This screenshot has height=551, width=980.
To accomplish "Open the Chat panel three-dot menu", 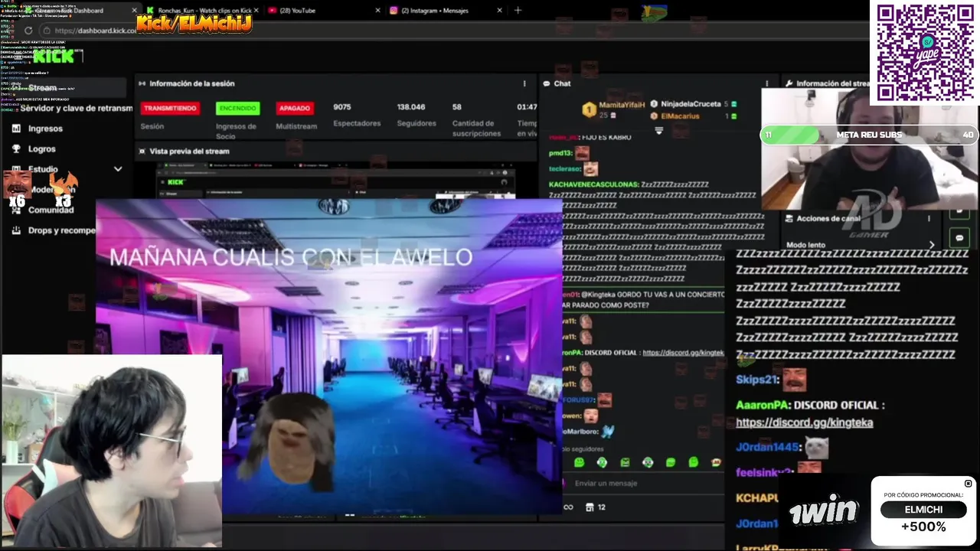I will tap(766, 83).
